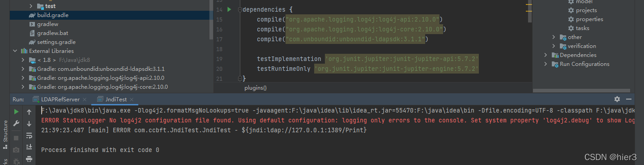Viewport: 644px width, 165px height.
Task: Toggle scroll to end of console
Action: coord(29,147)
